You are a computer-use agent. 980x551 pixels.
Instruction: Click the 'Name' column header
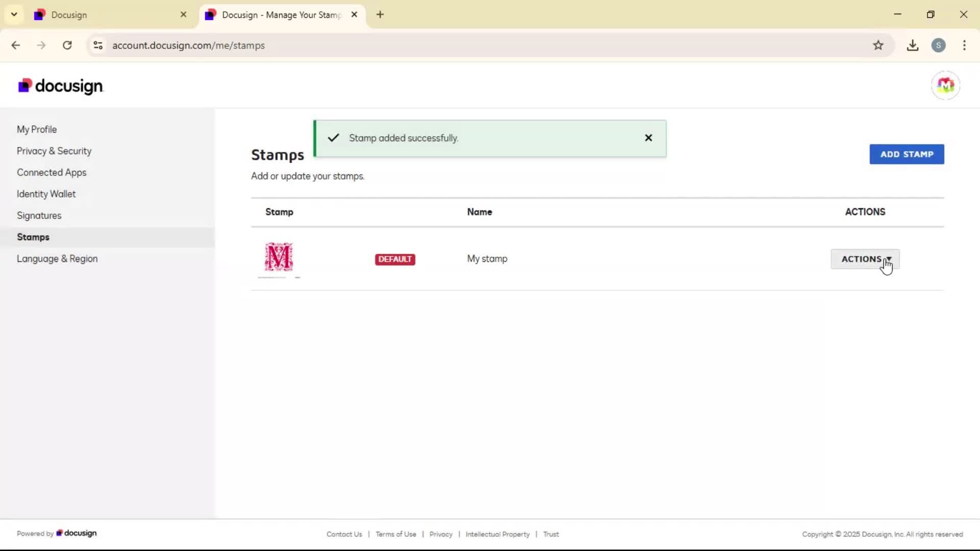[x=479, y=212]
